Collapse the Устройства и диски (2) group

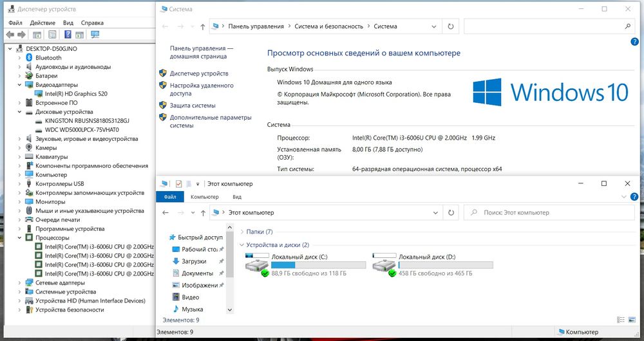[242, 245]
